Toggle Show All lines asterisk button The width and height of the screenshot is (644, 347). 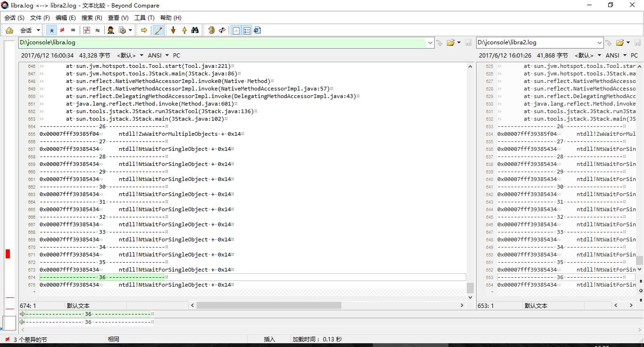click(x=52, y=30)
